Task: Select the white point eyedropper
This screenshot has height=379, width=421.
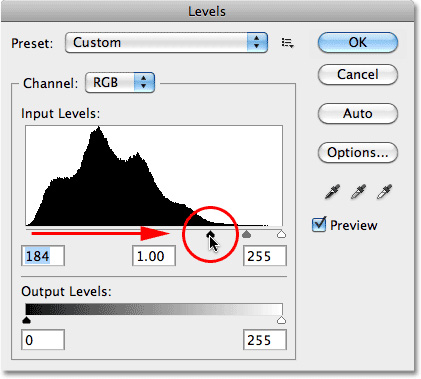Action: [384, 192]
